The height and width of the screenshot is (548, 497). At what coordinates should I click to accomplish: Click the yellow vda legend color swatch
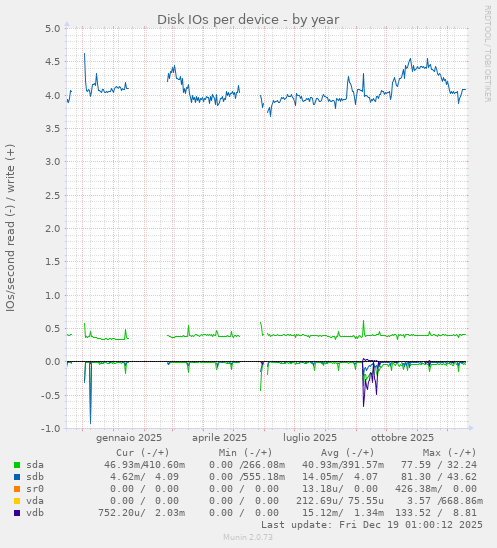click(17, 501)
